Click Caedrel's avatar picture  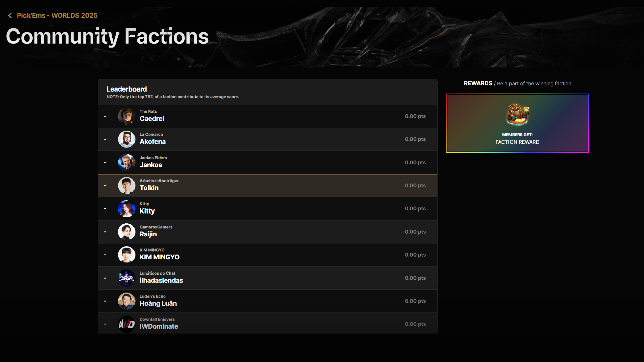click(126, 116)
